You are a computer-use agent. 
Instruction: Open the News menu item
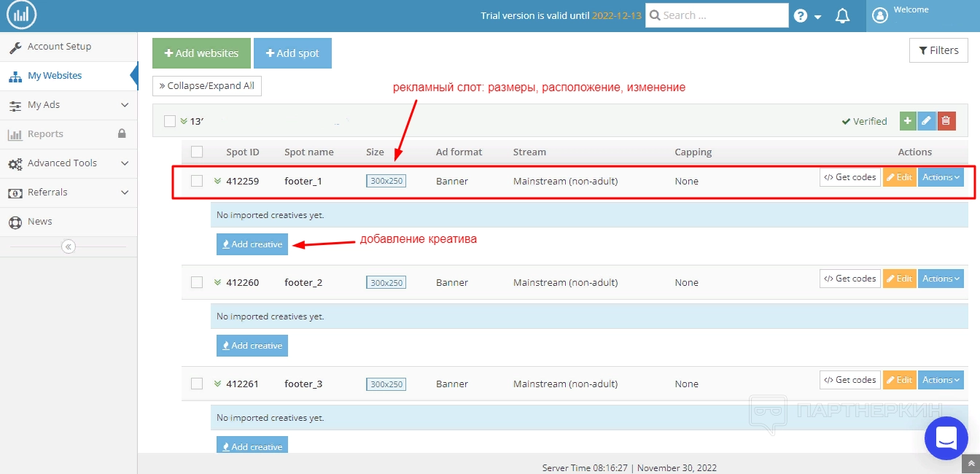pyautogui.click(x=69, y=222)
